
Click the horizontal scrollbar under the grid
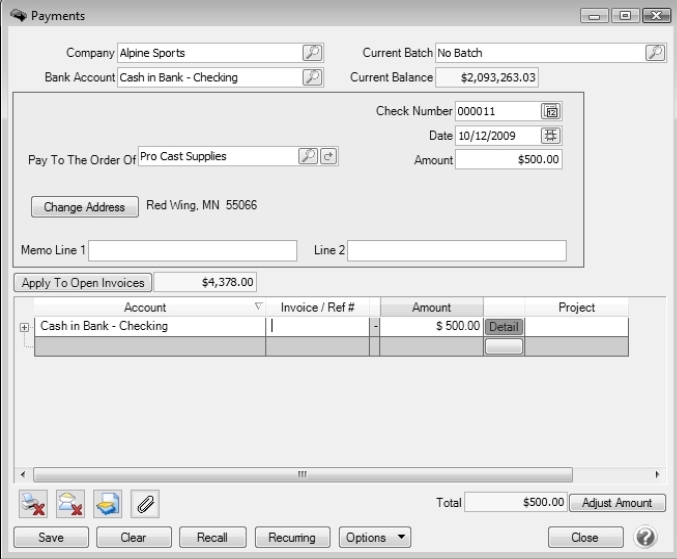(300, 474)
